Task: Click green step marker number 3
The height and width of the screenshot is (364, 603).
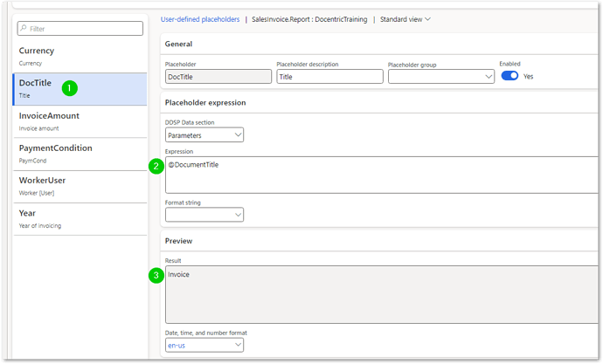Action: 156,275
